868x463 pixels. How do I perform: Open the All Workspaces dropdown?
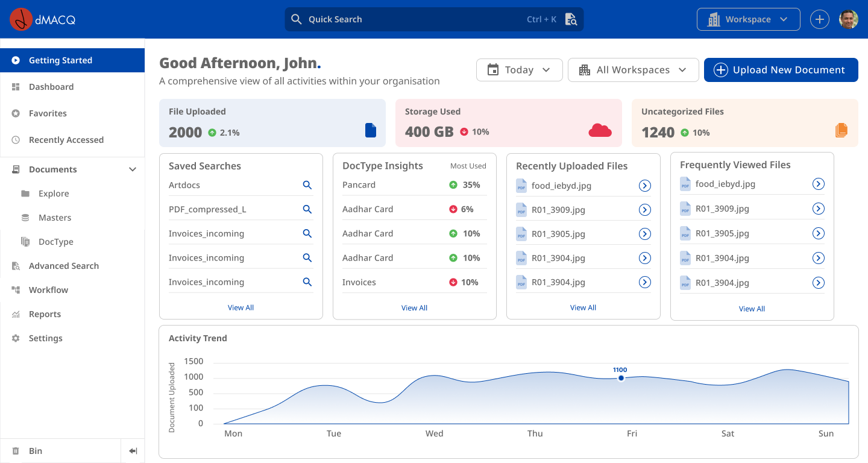click(633, 70)
